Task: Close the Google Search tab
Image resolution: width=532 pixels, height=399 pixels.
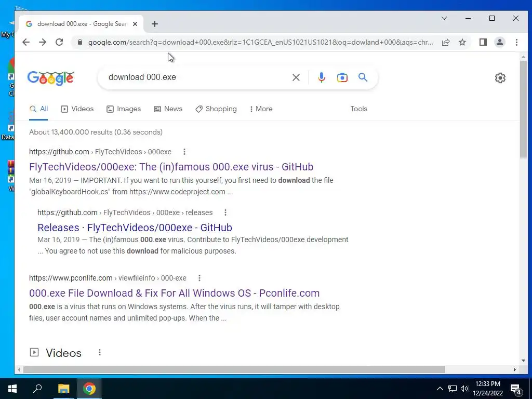Action: tap(135, 24)
